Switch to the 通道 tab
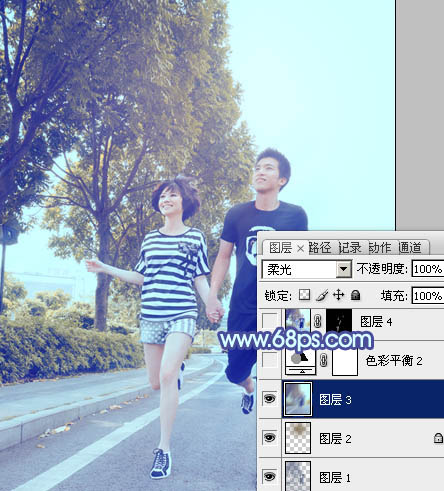Screen dimensions: 444x491 (410, 248)
